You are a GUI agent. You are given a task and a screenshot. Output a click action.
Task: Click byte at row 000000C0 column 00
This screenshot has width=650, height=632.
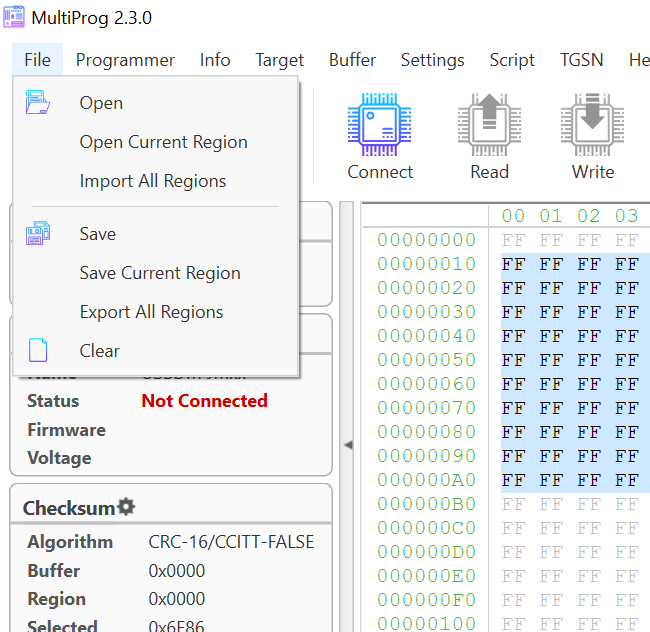click(513, 528)
